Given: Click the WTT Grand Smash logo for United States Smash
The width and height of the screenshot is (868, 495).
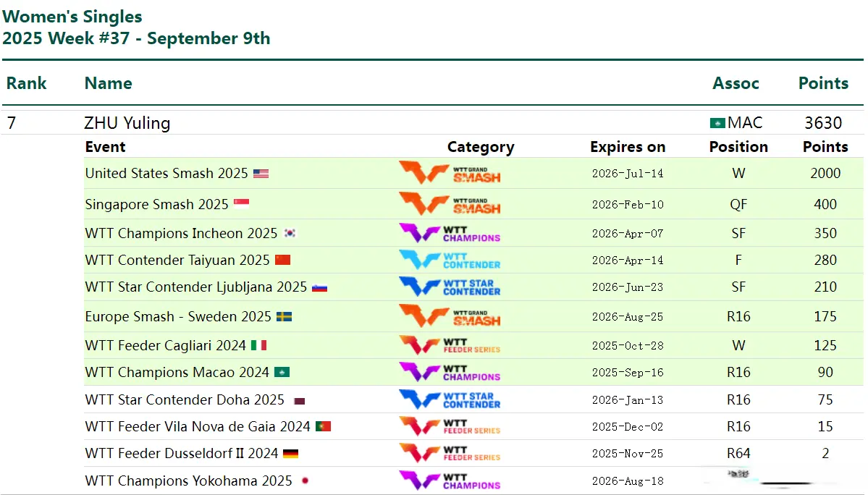Looking at the screenshot, I should (x=450, y=174).
